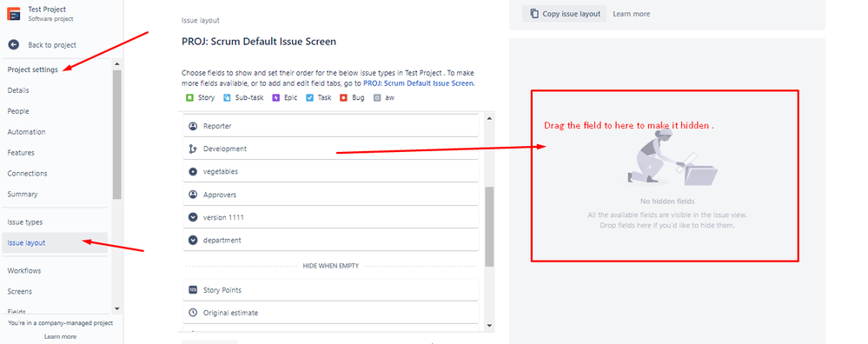Click the field list scrollbar thumb
The image size is (868, 344).
pyautogui.click(x=489, y=228)
